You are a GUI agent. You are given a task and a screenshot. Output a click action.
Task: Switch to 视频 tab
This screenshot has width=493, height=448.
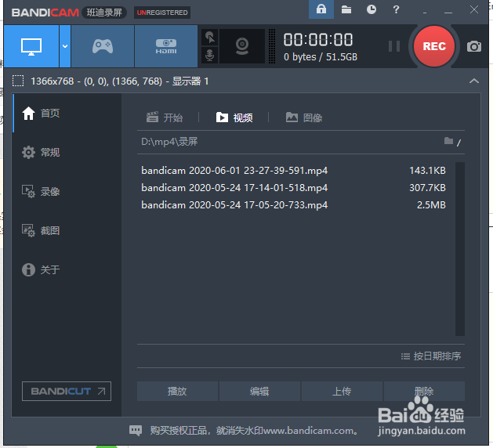pyautogui.click(x=234, y=117)
